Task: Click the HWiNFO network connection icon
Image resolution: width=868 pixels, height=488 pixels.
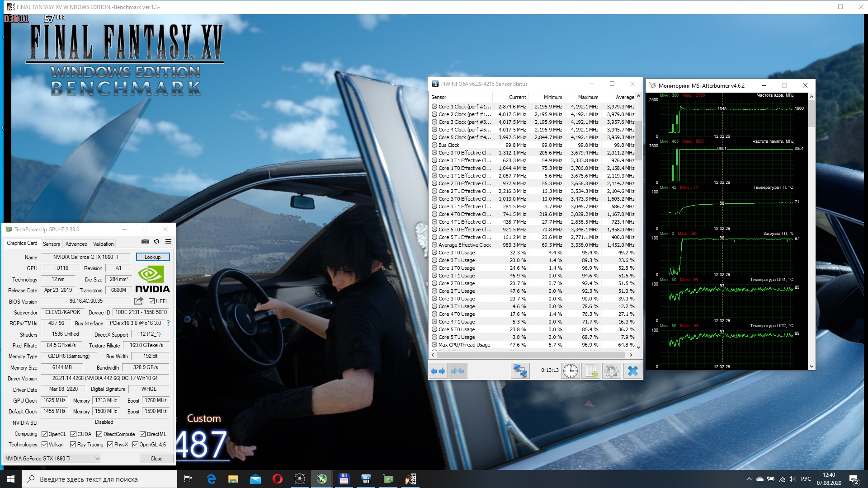Action: point(520,371)
